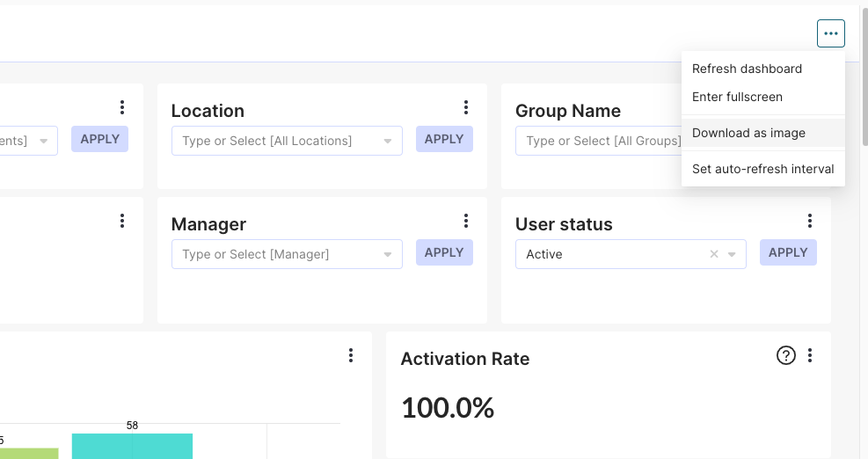
Task: Expand the partially visible dropdown ending in 'ents]'
Action: click(x=43, y=142)
